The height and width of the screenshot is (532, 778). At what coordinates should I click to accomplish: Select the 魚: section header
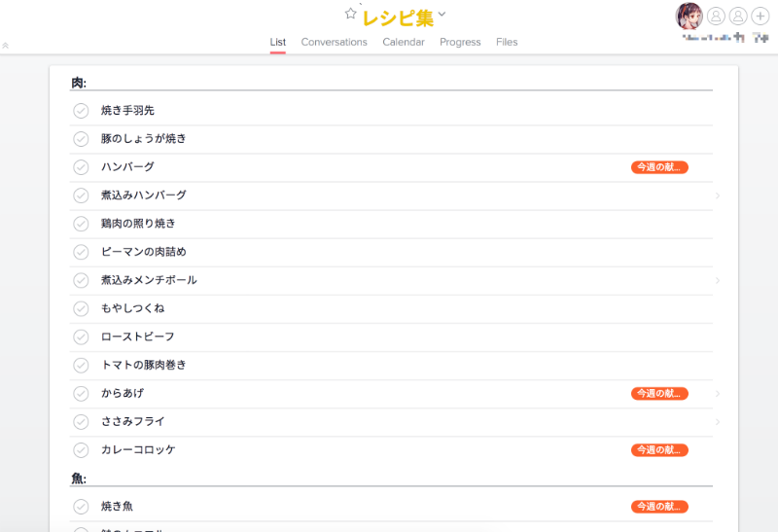click(79, 479)
